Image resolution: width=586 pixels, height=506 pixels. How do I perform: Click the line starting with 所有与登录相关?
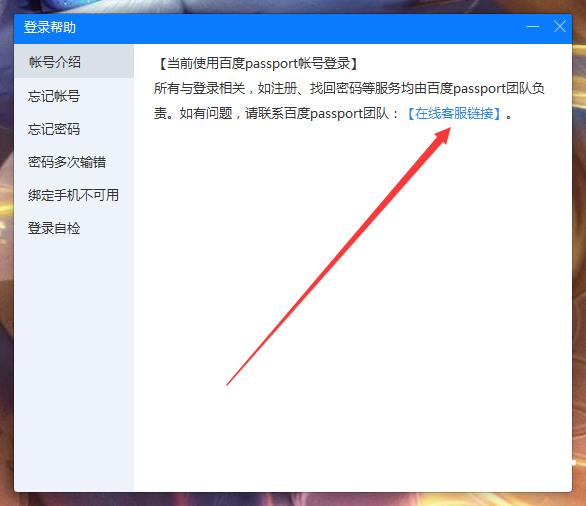(x=349, y=89)
